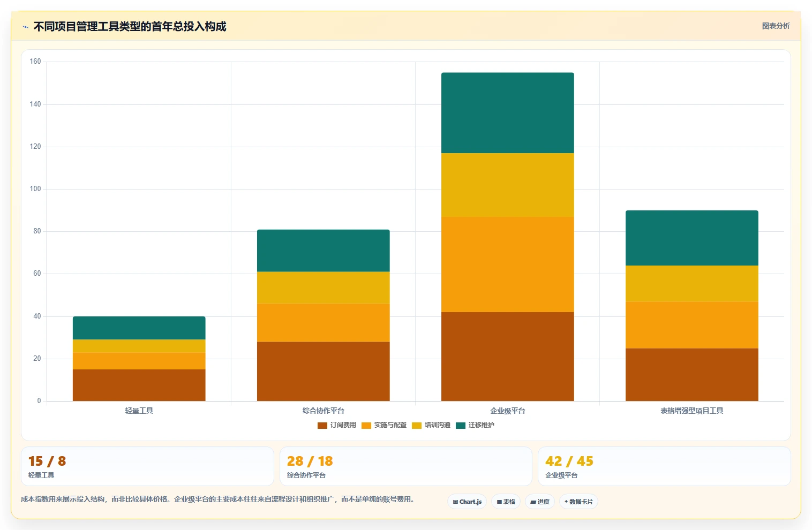Viewport: 812px width, 530px height.
Task: Click the 进度 tag
Action: pos(540,502)
